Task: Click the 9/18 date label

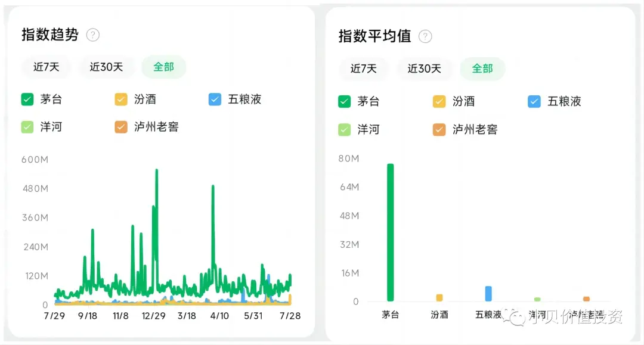Action: pos(88,316)
